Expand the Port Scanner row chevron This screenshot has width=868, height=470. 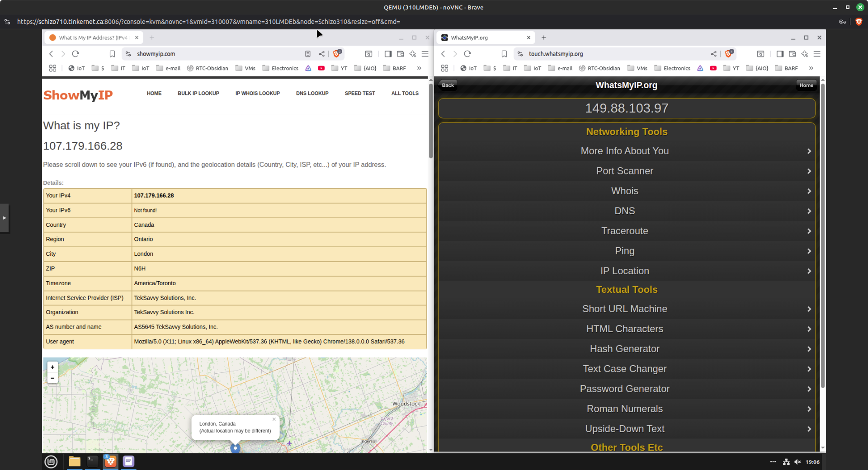pos(809,171)
